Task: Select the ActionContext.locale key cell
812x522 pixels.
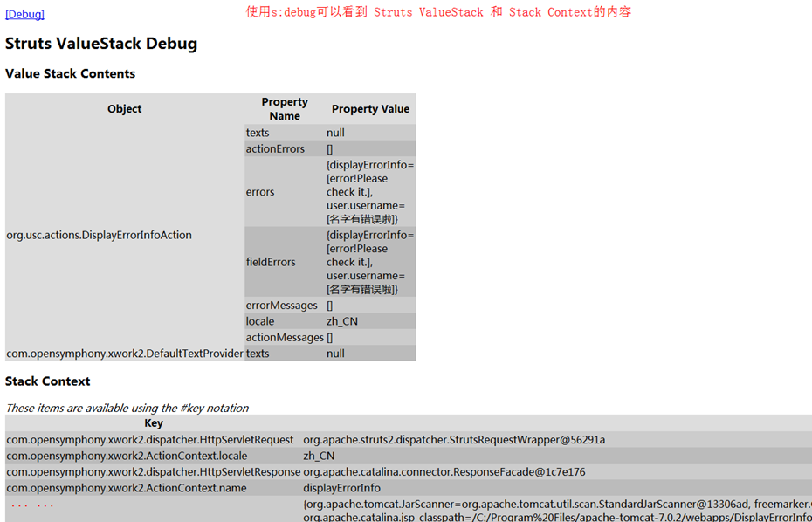Action: [x=154, y=456]
